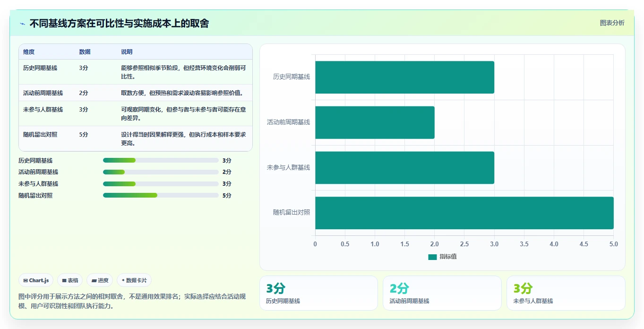Image resolution: width=644 pixels, height=329 pixels.
Task: Click the 历史同期基线 chart bar
Action: coord(404,77)
